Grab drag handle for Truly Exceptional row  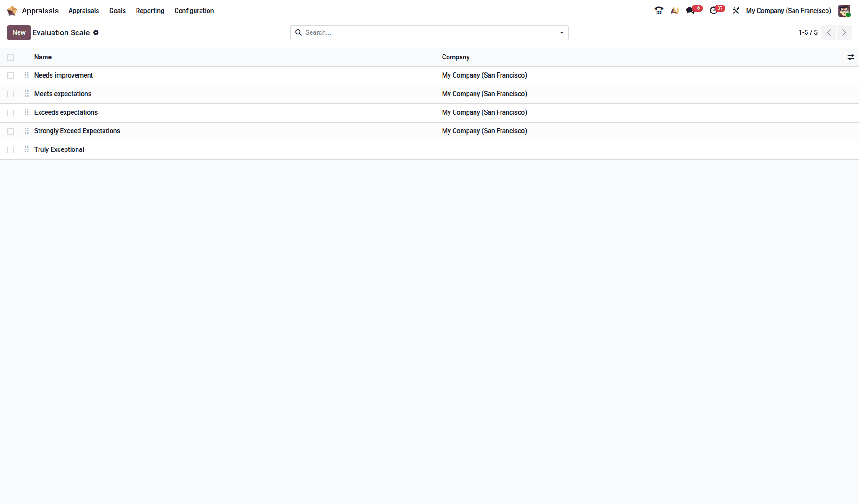point(26,149)
